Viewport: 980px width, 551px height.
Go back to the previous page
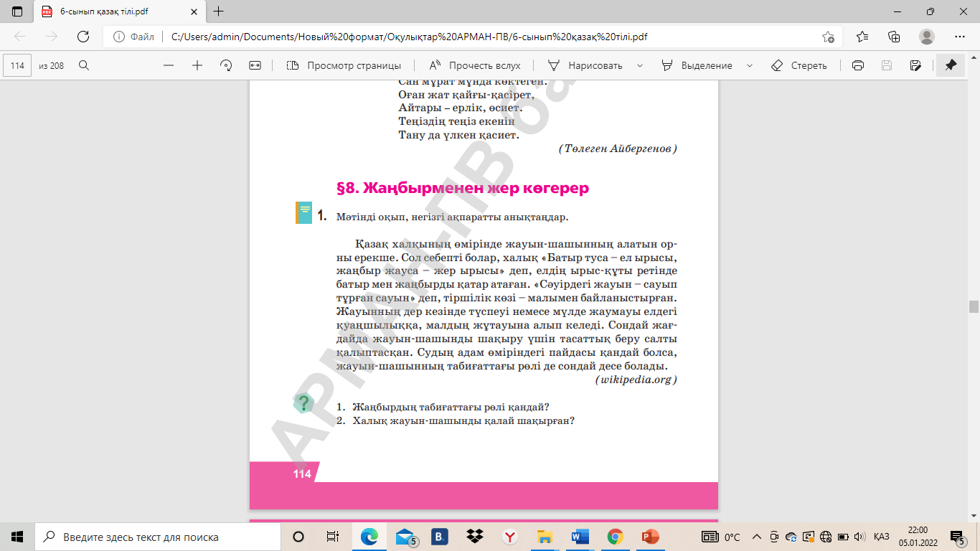[x=20, y=37]
